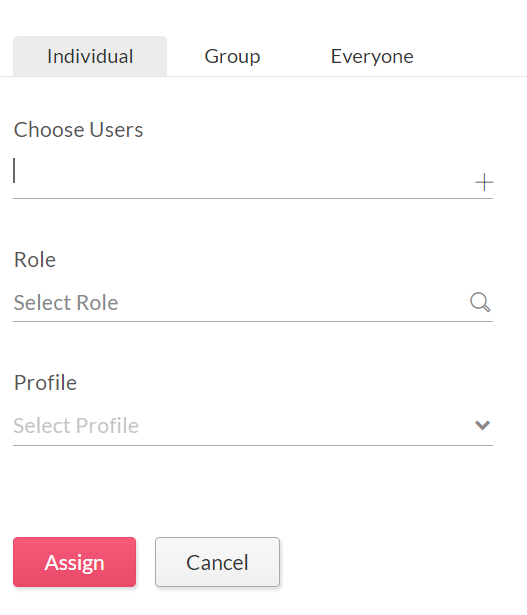
Task: Expand the Profile dropdown chevron
Action: (x=482, y=425)
